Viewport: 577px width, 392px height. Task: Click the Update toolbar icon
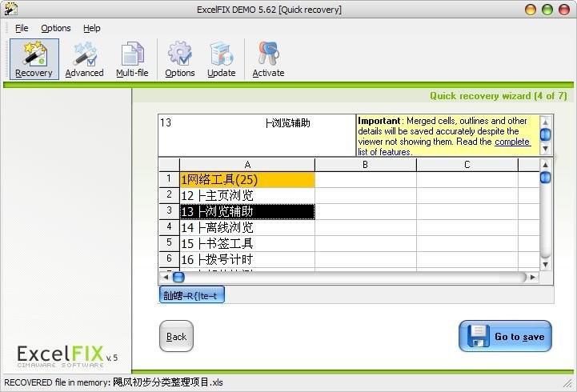click(222, 60)
